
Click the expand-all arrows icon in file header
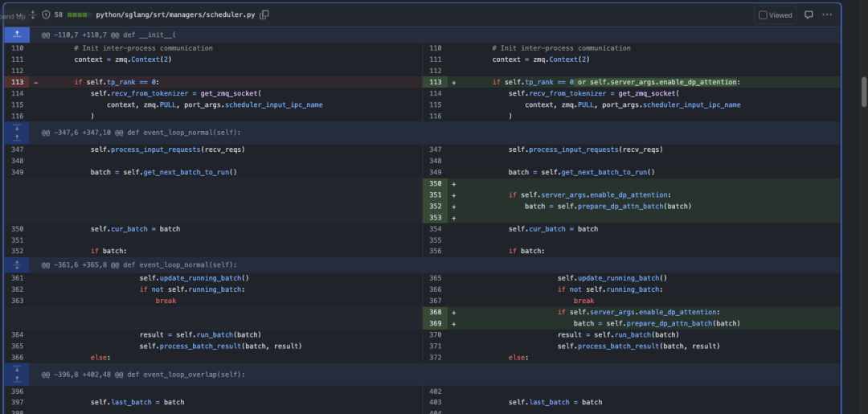(x=32, y=14)
